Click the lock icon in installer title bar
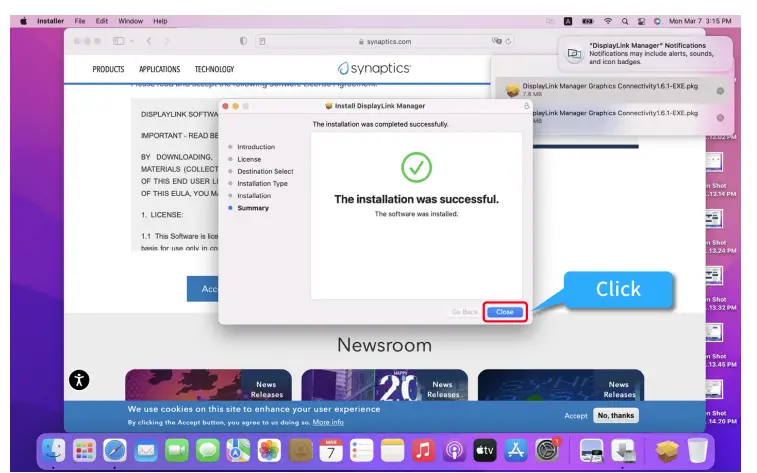757x473 pixels. (526, 106)
